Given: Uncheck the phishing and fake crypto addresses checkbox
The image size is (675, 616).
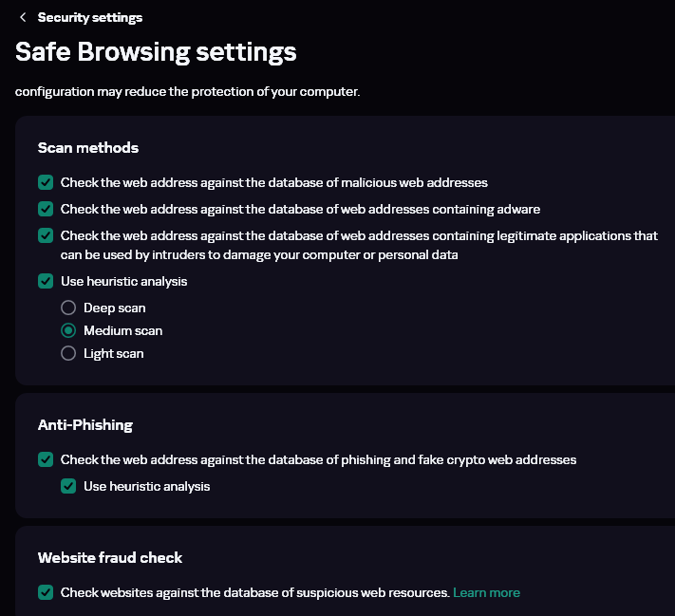Looking at the screenshot, I should 46,459.
